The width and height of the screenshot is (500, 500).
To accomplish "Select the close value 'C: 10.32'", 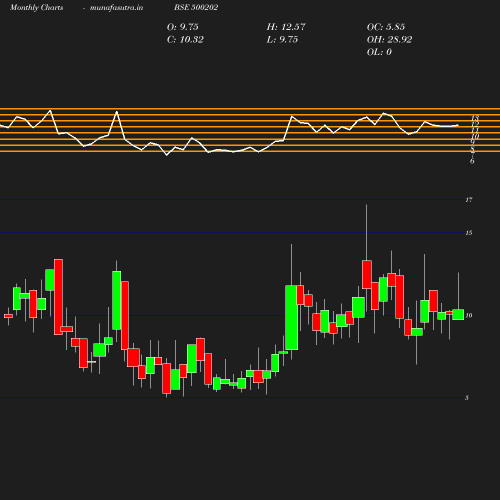I will click(185, 40).
